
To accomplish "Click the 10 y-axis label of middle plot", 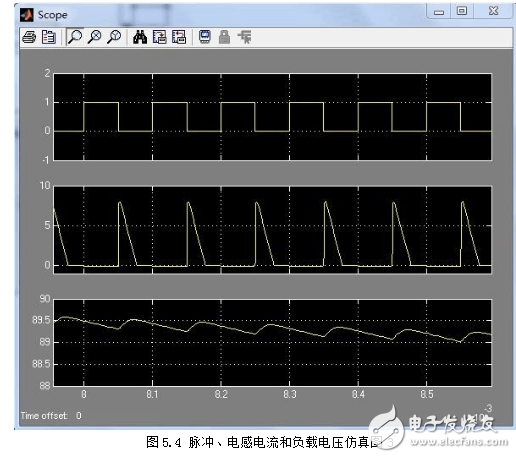I will [45, 186].
